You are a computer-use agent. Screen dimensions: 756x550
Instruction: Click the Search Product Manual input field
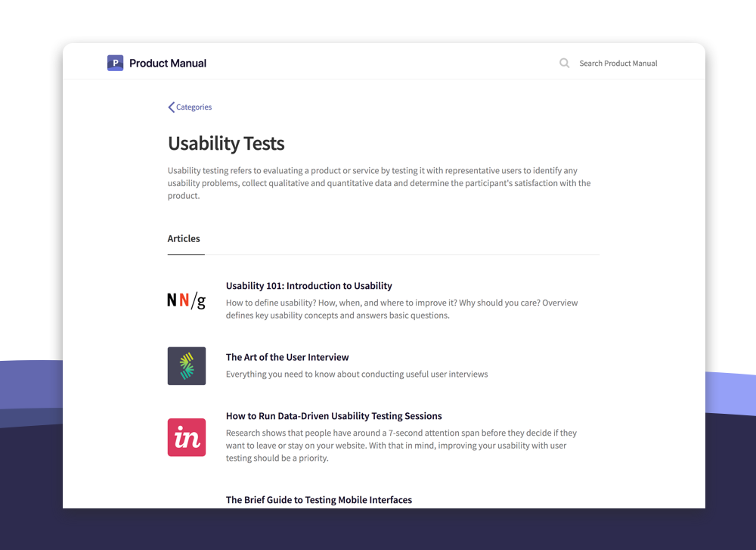pyautogui.click(x=618, y=63)
